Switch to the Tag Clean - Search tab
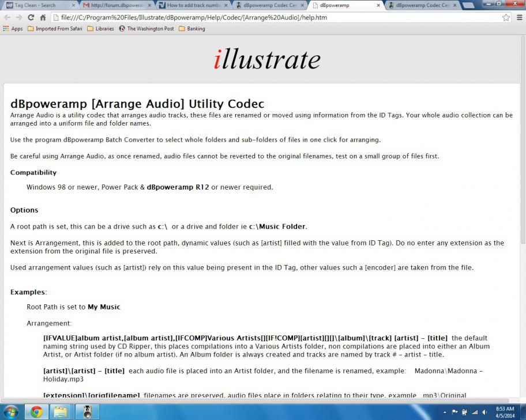Viewport: 526px width, 420px height. tap(40, 5)
